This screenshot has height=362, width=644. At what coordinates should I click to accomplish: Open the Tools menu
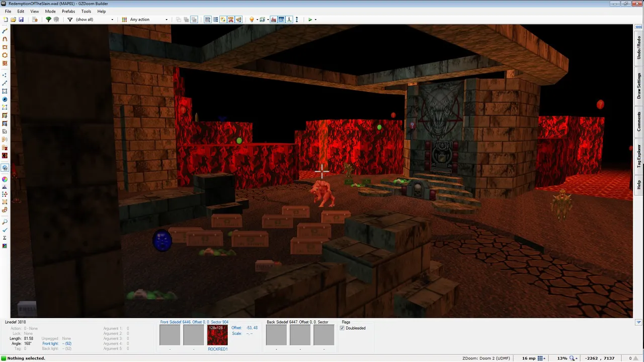tap(87, 11)
